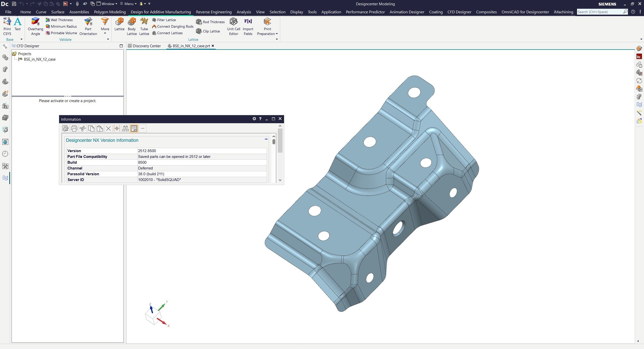Open the Body Lattice command
Screen dimensions: 644x349
click(x=132, y=26)
